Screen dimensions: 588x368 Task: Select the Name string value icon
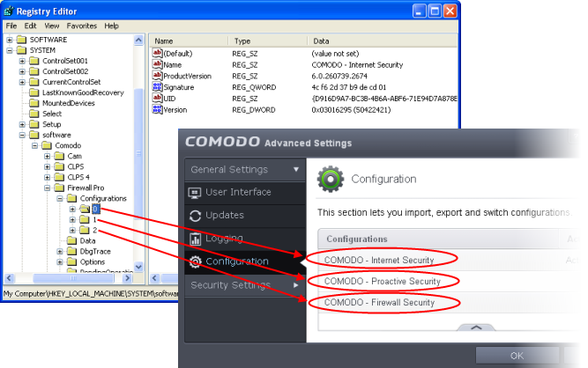[157, 64]
